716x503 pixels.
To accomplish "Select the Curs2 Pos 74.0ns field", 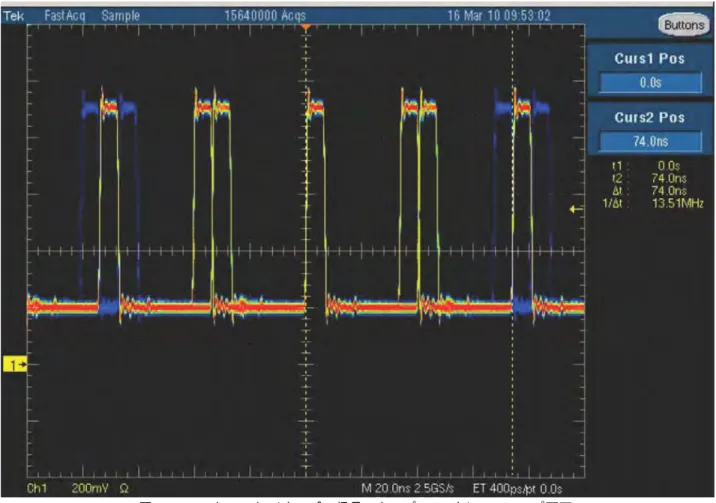I will pyautogui.click(x=650, y=141).
